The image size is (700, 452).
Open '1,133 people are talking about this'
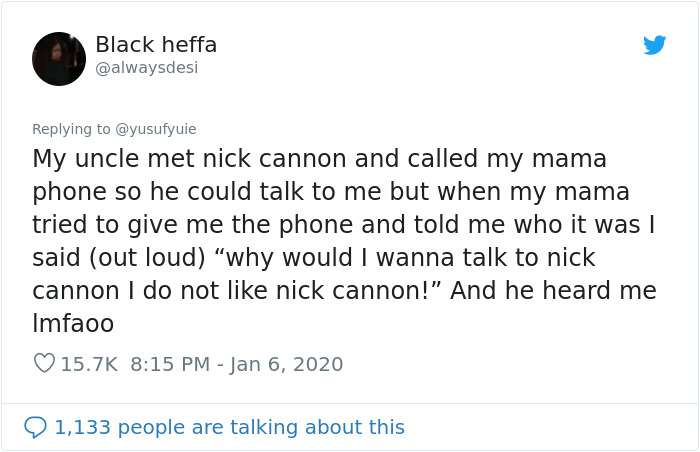tap(230, 427)
